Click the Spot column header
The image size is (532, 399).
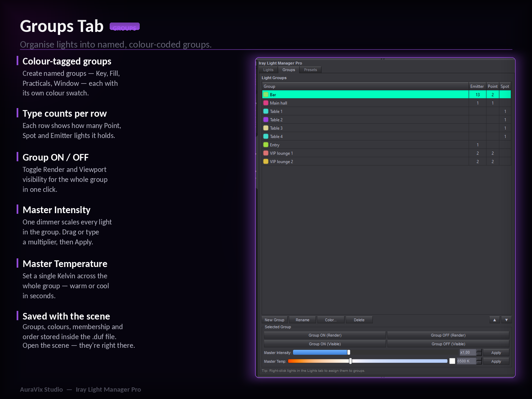coord(505,86)
